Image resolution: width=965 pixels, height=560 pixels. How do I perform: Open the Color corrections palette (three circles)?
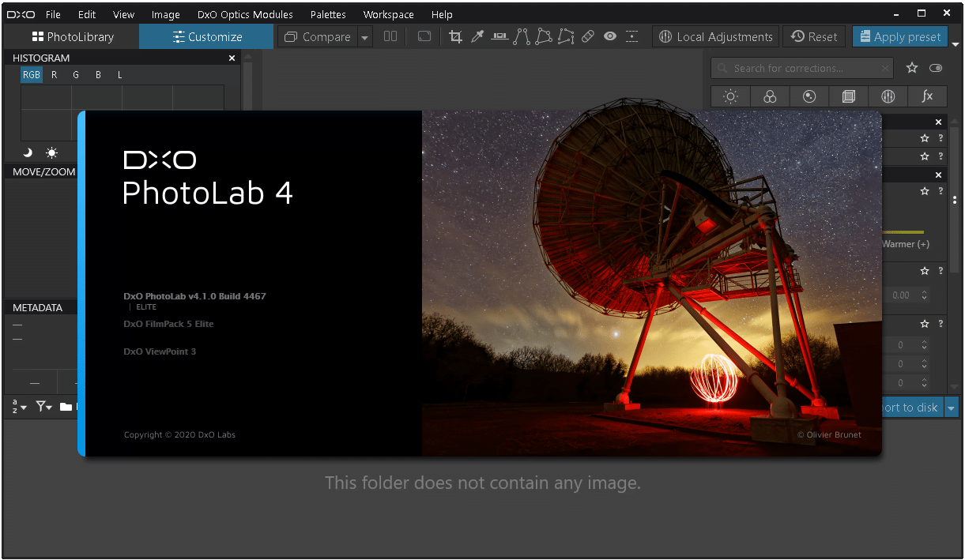[x=770, y=96]
